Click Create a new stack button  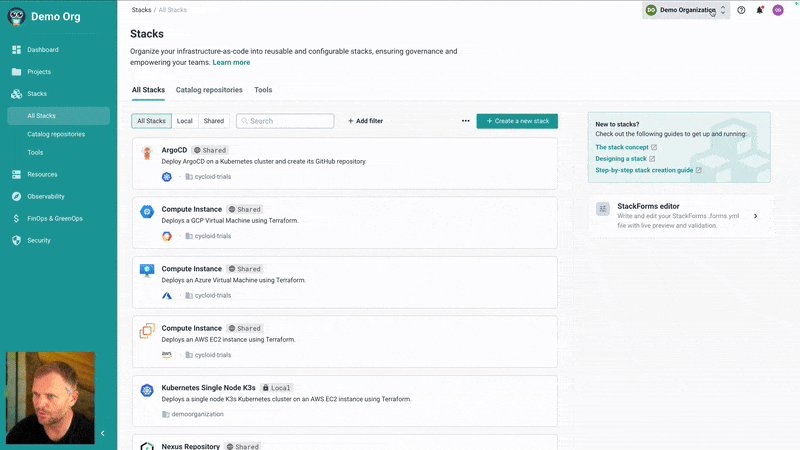(x=517, y=121)
